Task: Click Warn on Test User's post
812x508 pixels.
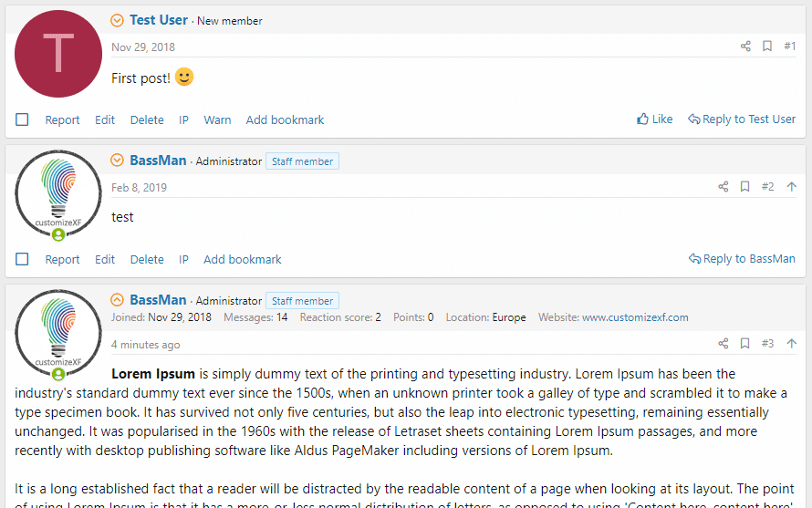Action: (x=217, y=119)
